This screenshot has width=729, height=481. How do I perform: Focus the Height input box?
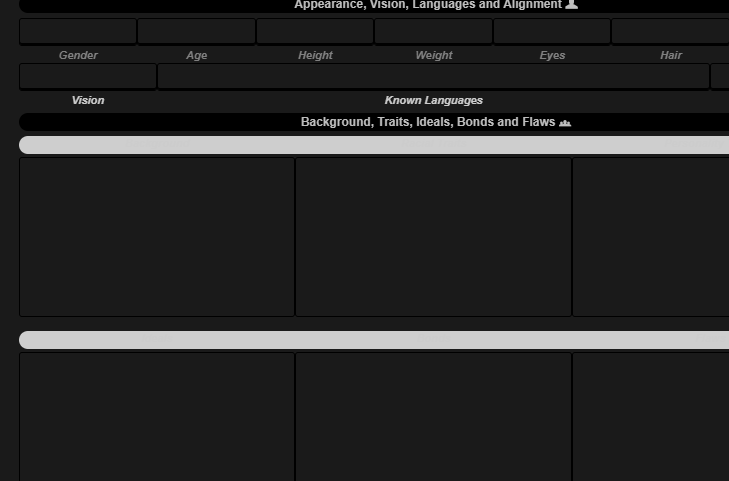[x=315, y=31]
